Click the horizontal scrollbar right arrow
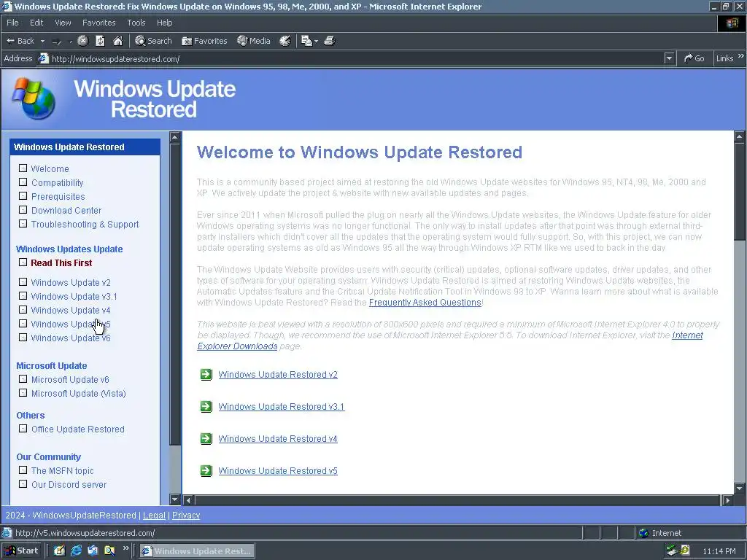 [x=727, y=500]
